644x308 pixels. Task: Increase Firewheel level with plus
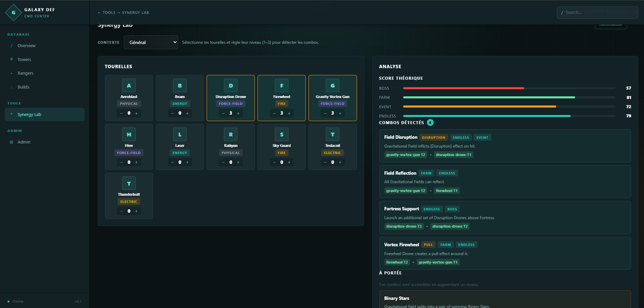tap(289, 113)
